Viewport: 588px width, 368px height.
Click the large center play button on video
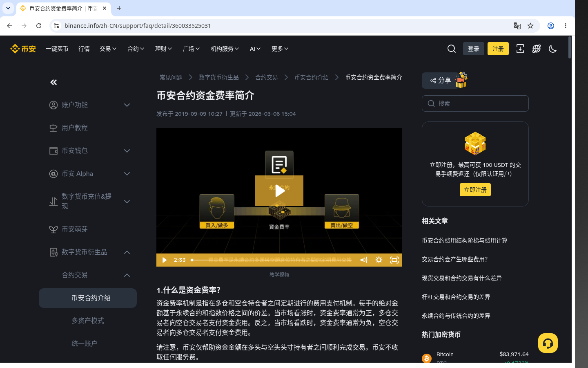[x=279, y=191]
